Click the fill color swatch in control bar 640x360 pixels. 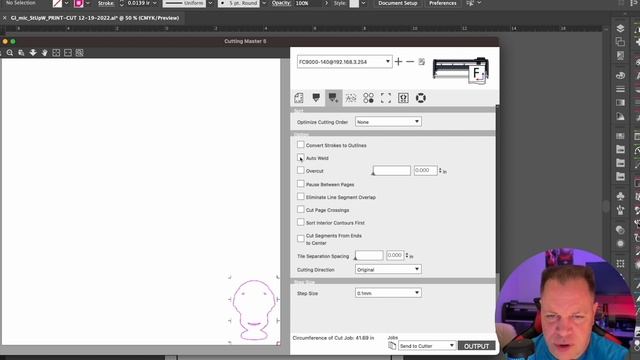tap(58, 4)
